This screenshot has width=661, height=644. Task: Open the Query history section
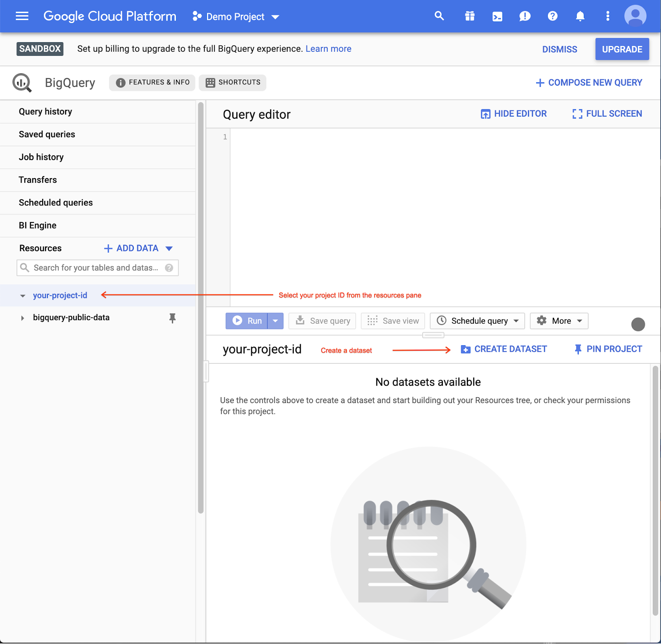click(x=45, y=111)
